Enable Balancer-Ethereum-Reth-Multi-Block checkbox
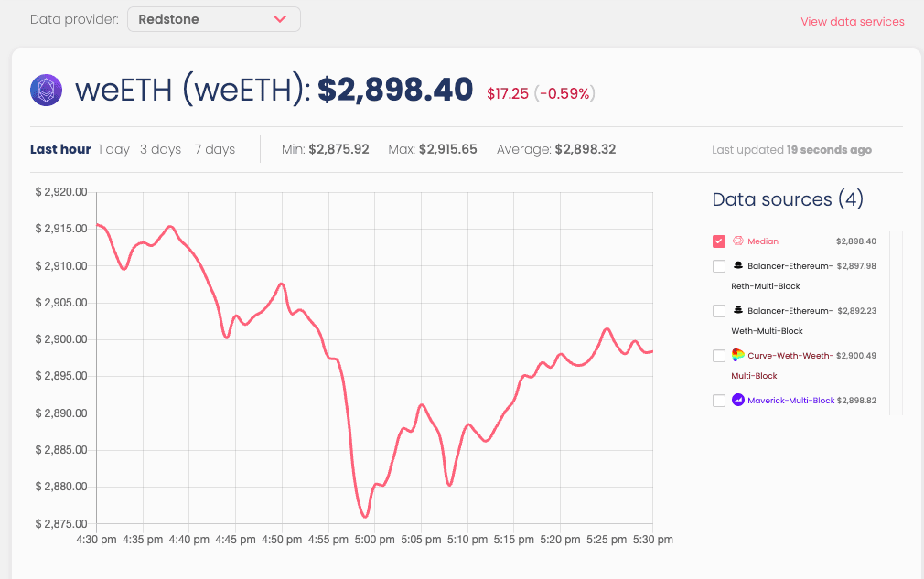Viewport: 924px width, 579px height. pos(719,266)
